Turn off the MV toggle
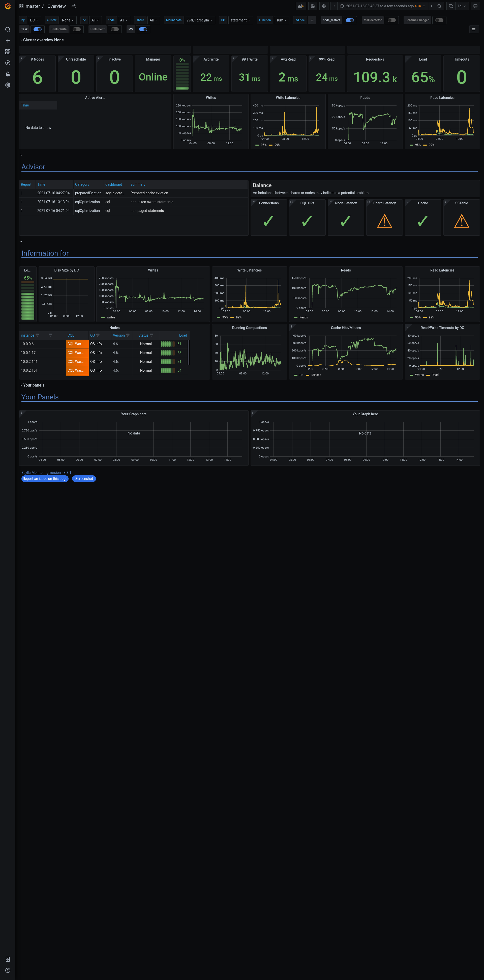Image resolution: width=484 pixels, height=980 pixels. 143,29
